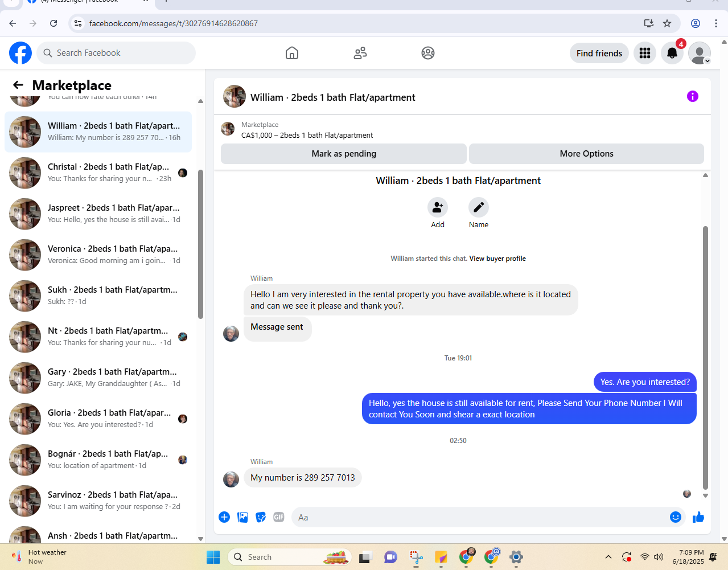Open the Christal conversation

(x=98, y=173)
